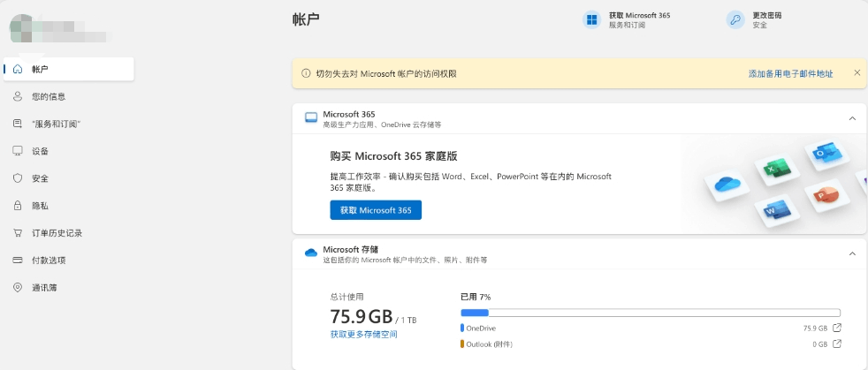Collapse the Microsoft 365 card

852,117
